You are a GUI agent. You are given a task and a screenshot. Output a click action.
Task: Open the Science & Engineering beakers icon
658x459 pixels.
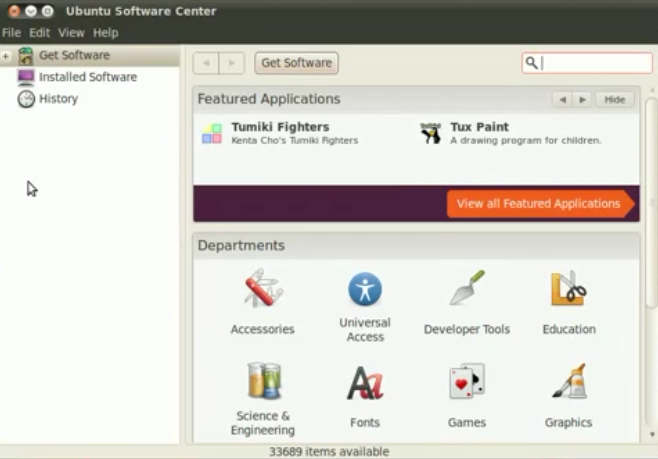pos(264,381)
